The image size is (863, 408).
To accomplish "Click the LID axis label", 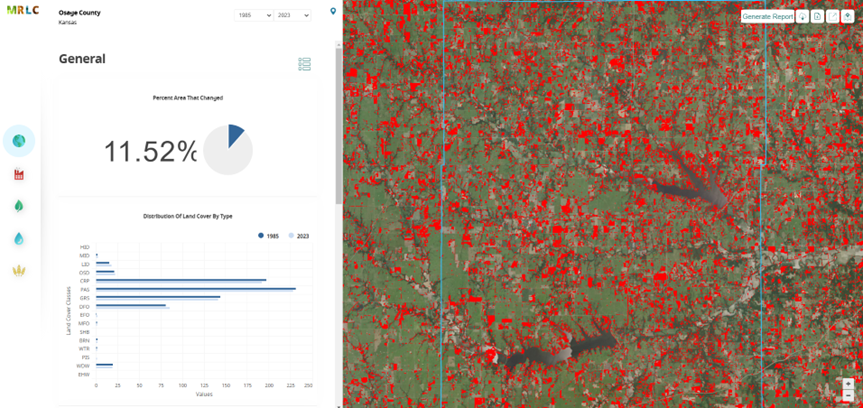I will tap(84, 264).
